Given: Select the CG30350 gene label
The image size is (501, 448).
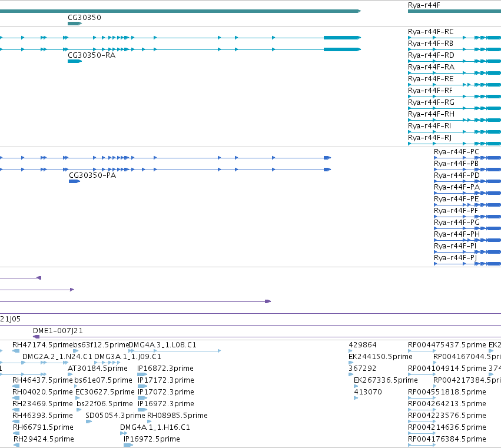Looking at the screenshot, I should tap(84, 18).
